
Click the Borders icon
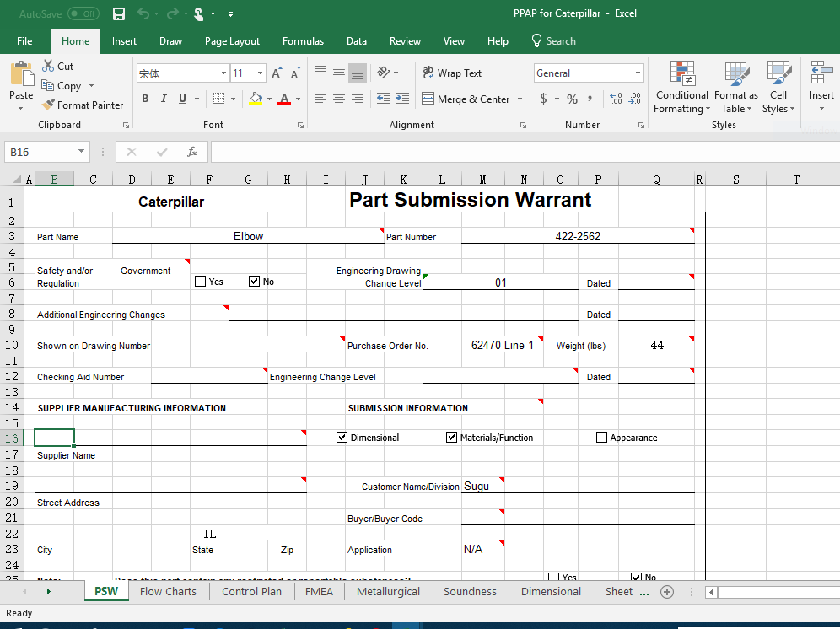(x=218, y=99)
